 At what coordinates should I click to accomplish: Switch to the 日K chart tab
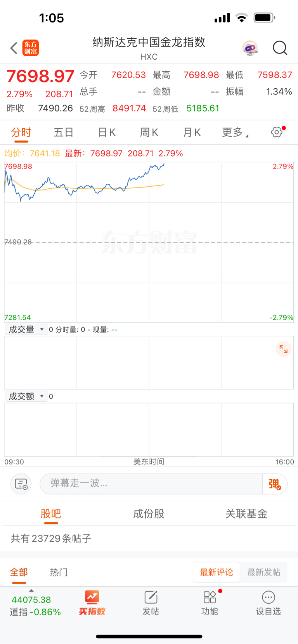pos(107,133)
